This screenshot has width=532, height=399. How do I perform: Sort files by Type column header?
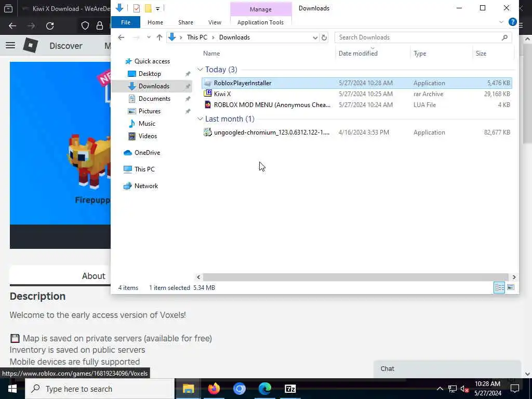420,54
